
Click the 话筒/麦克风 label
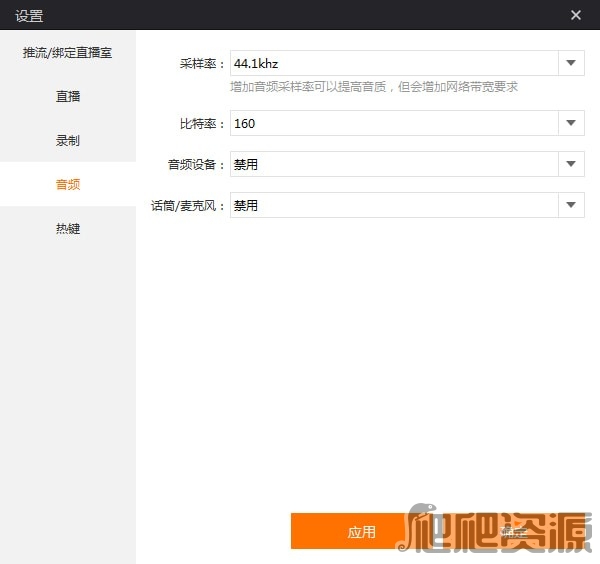[188, 205]
